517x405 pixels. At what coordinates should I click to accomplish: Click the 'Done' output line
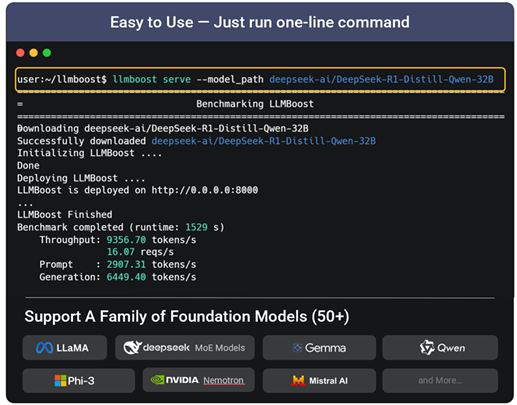28,165
